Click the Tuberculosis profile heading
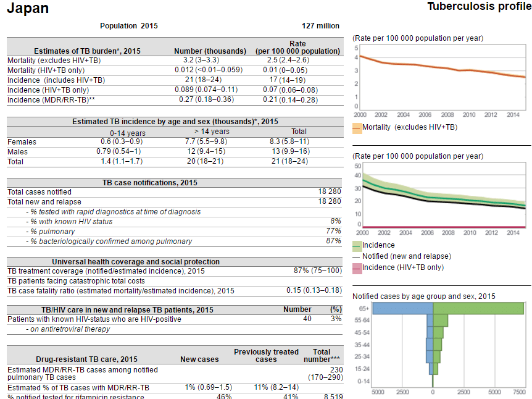532x399 pixels. point(478,7)
